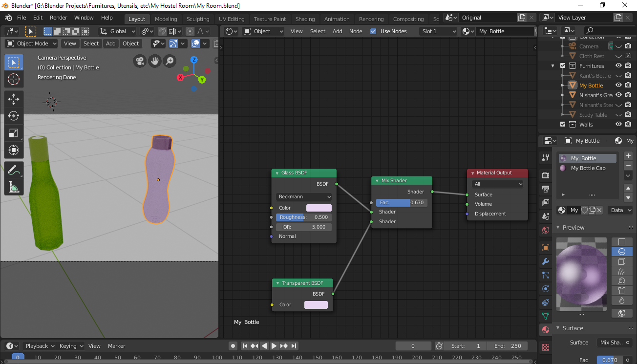637x364 pixels.
Task: Toggle Furnitures collection checkbox in outliner
Action: point(563,65)
